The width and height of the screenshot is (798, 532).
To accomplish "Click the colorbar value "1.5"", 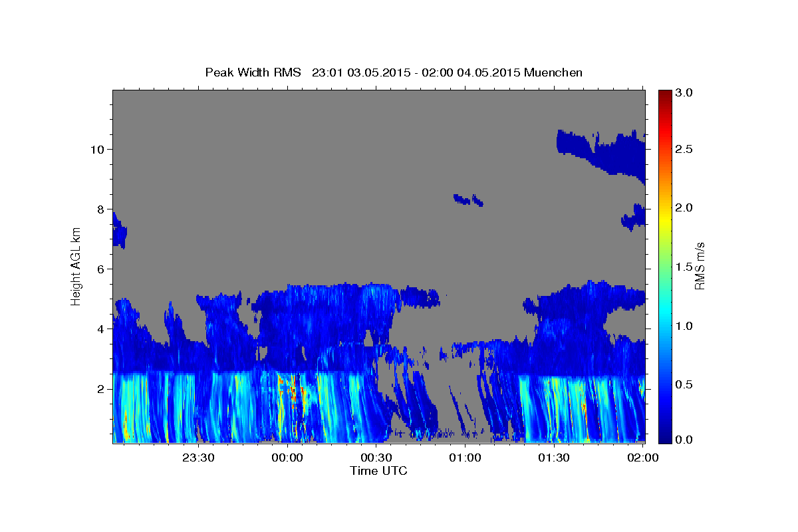I will click(x=684, y=267).
